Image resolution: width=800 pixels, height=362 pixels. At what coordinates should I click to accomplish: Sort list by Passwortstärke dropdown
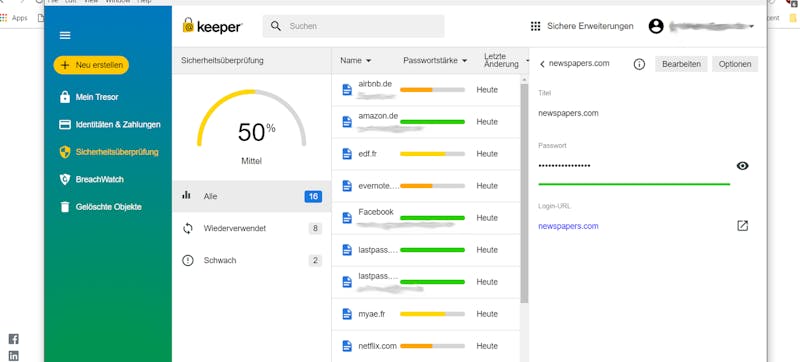[435, 60]
